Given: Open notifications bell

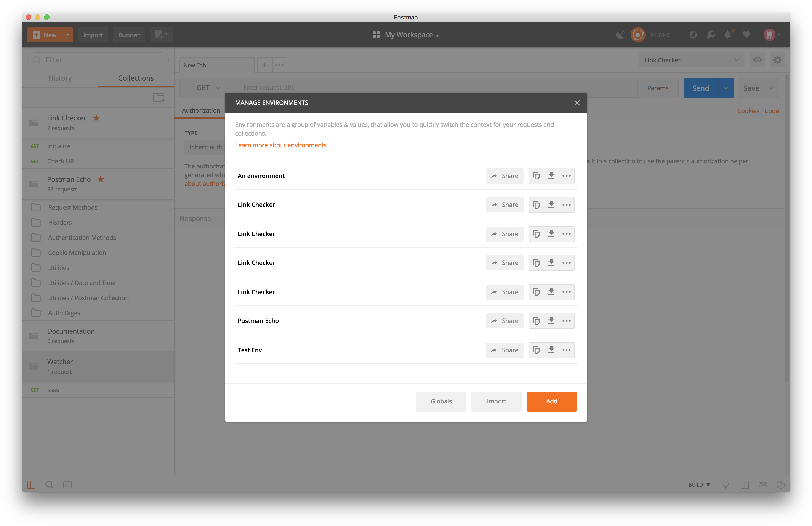Looking at the screenshot, I should [728, 35].
